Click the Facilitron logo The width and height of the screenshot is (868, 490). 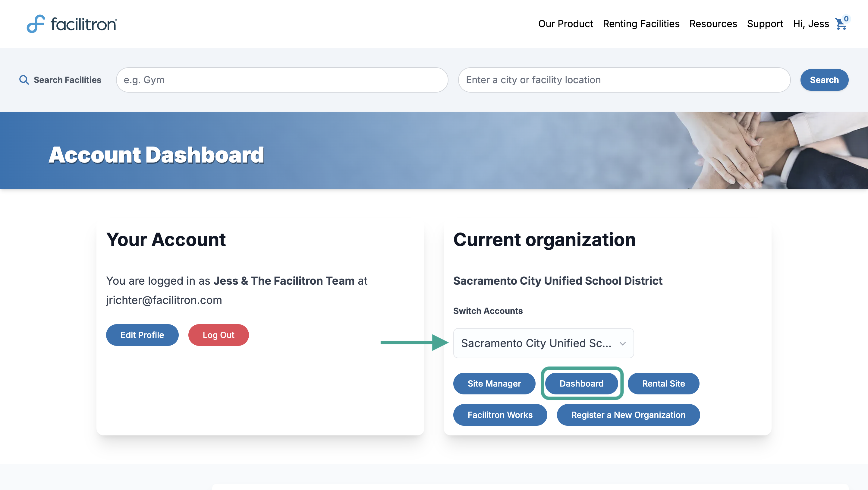point(71,24)
